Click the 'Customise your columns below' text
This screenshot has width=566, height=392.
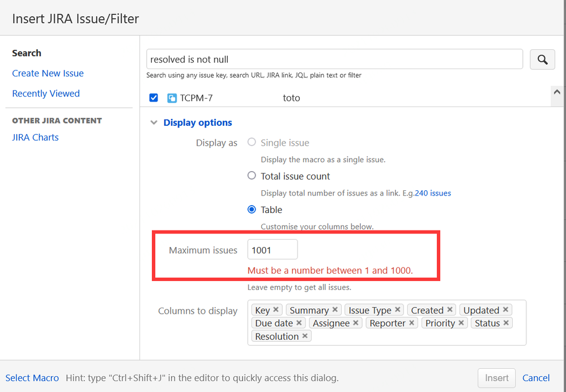point(317,227)
